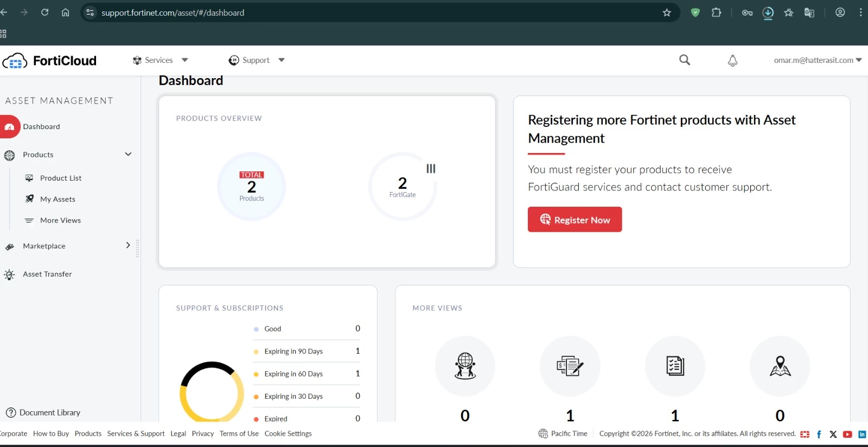Click the red Fortinet logo icon in the footer

805,435
